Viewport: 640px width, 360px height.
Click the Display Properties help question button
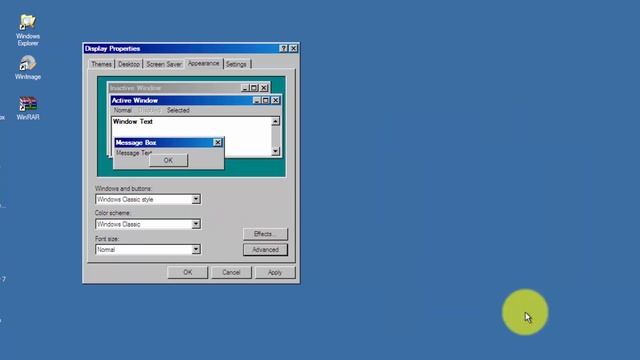pos(284,49)
